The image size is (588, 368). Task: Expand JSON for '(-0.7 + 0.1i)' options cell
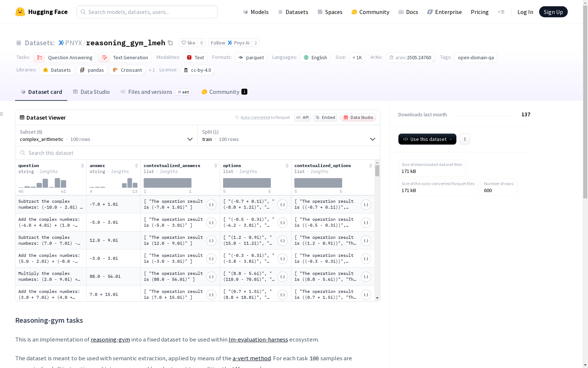tap(283, 205)
